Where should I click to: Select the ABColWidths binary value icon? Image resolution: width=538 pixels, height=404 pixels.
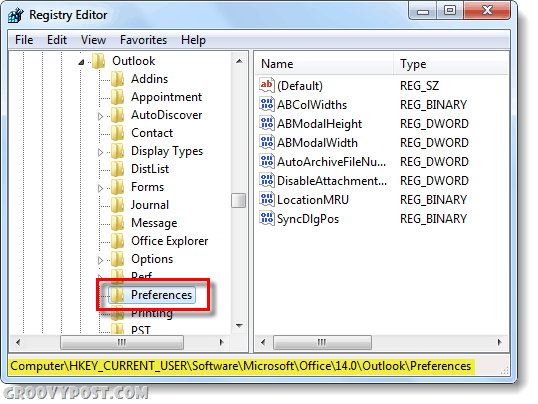point(267,104)
